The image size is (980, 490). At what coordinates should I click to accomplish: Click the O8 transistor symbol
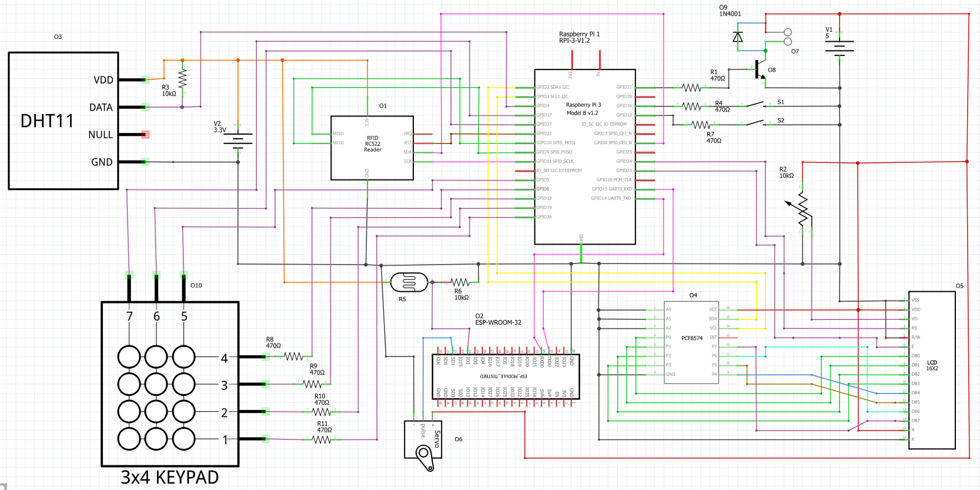tap(761, 70)
